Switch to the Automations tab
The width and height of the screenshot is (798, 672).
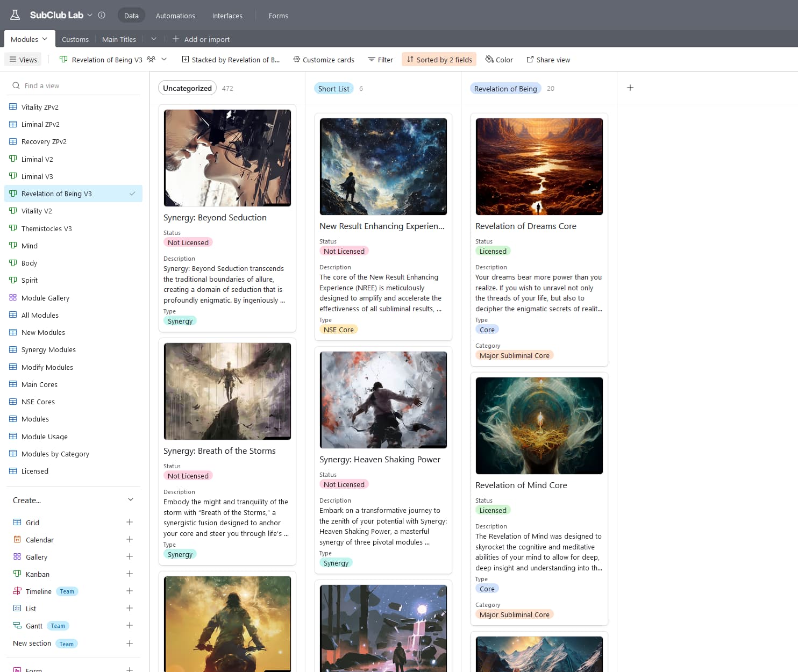pyautogui.click(x=175, y=16)
